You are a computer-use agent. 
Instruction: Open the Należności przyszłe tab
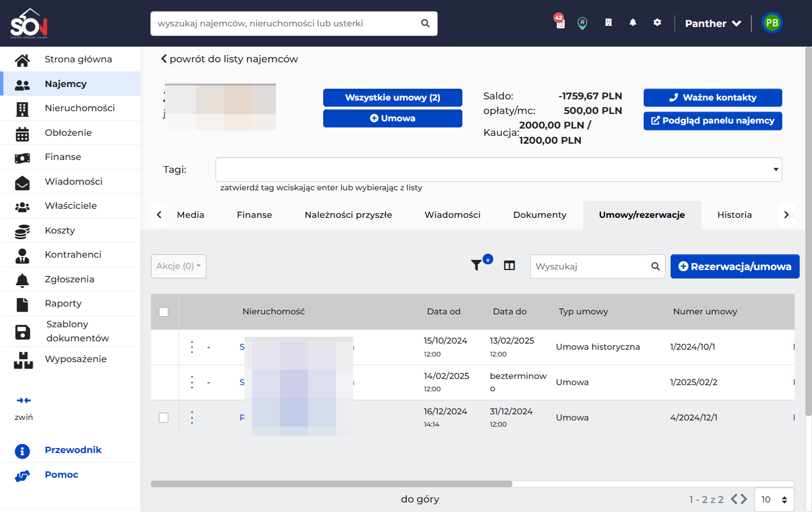[348, 215]
